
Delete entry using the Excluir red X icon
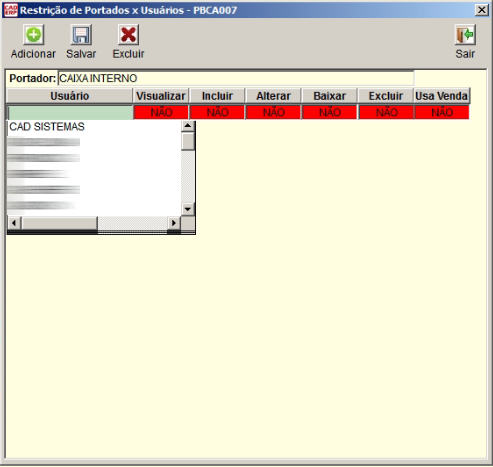(x=128, y=35)
